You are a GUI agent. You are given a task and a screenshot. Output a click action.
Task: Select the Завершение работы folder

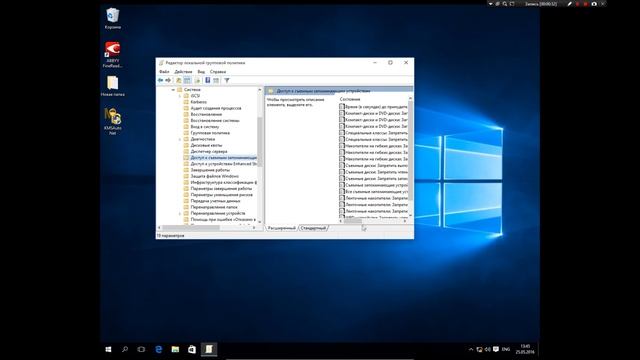pyautogui.click(x=210, y=170)
